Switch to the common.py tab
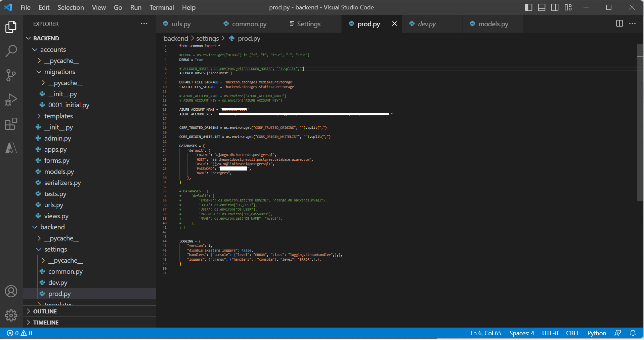Image resolution: width=644 pixels, height=340 pixels. (x=249, y=24)
